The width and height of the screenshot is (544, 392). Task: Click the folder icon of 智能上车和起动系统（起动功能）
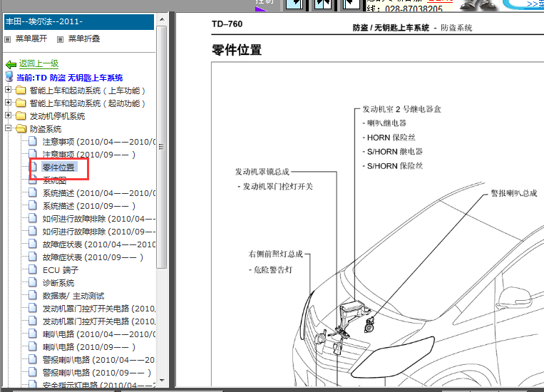[x=21, y=103]
